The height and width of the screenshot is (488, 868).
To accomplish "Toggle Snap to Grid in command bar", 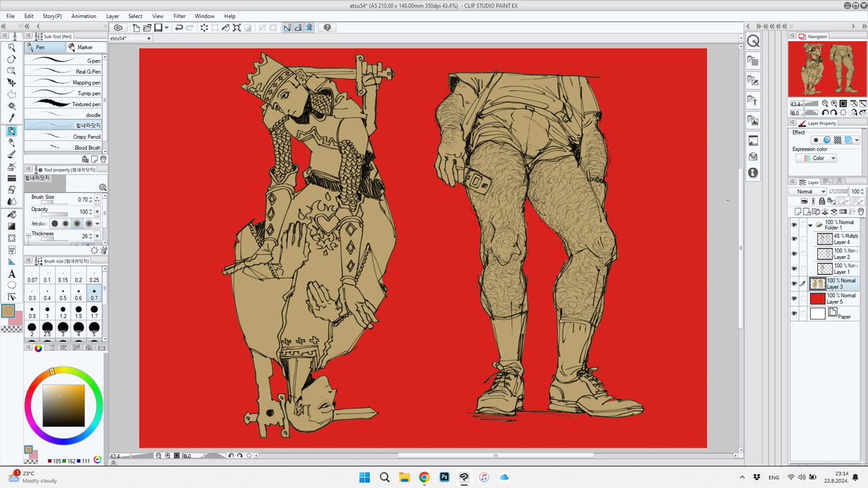I will [x=309, y=27].
